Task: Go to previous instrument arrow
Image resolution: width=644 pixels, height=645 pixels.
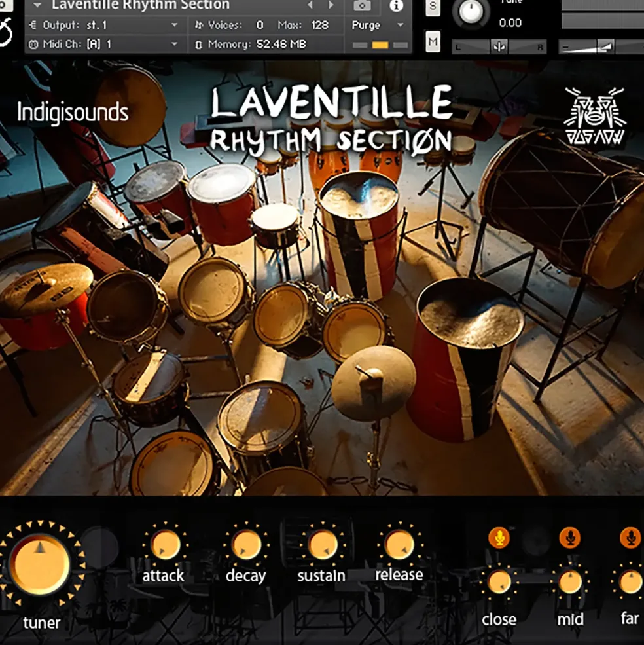Action: coord(310,5)
